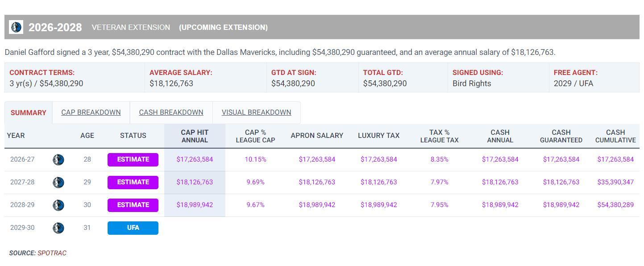644x266 pixels.
Task: Click the Mavericks logo in the contract header
Action: [16, 27]
